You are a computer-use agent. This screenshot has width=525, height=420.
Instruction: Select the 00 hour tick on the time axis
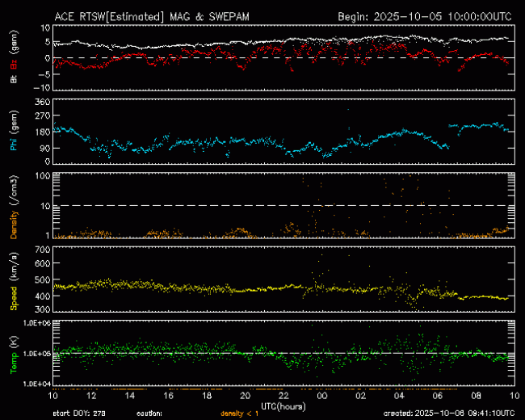(322, 396)
